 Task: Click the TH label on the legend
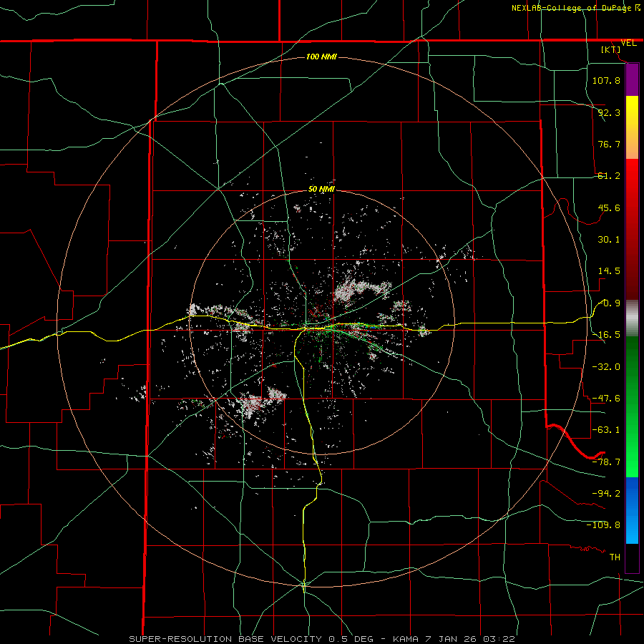point(615,557)
